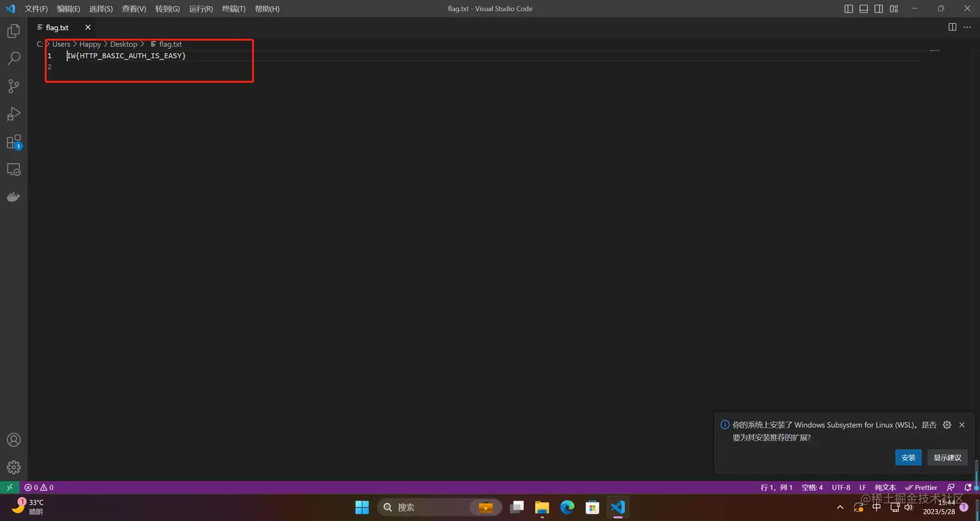Open the 运行(R) menu
The image size is (980, 521).
pyautogui.click(x=201, y=8)
